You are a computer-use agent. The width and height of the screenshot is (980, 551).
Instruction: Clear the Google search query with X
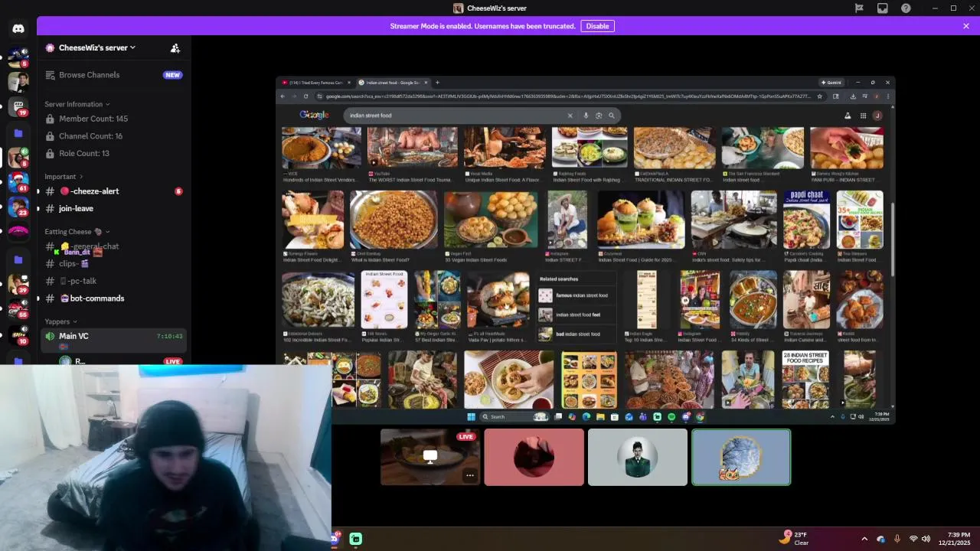[x=570, y=116]
